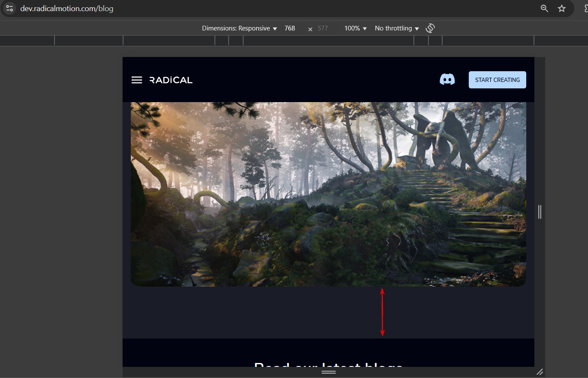The height and width of the screenshot is (378, 588).
Task: Select the viewport height field showing 577
Action: pos(323,28)
